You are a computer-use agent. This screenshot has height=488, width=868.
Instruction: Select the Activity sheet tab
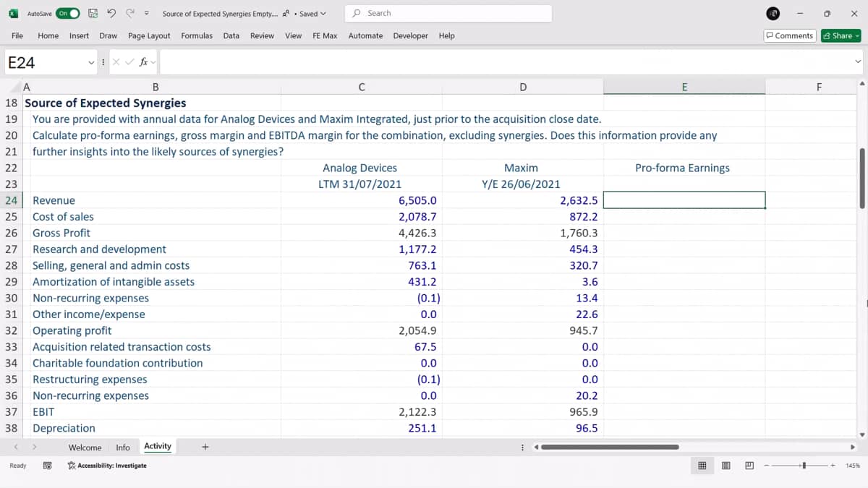pos(158,446)
